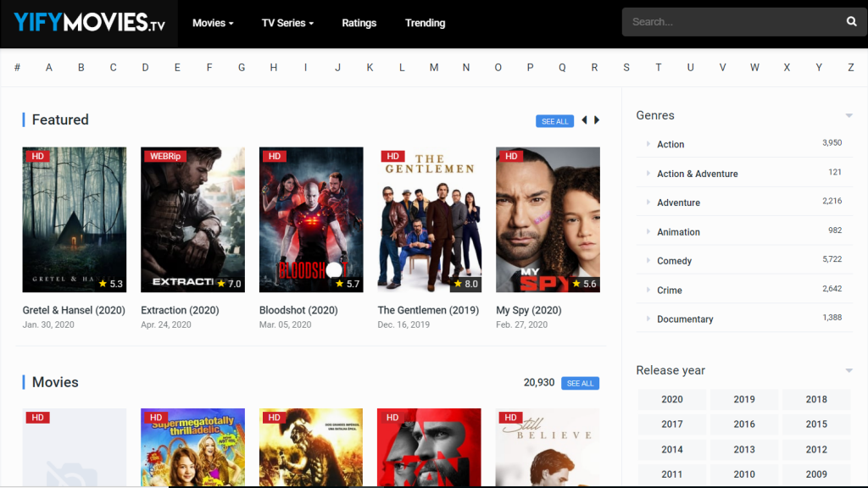
Task: Open the Still Believe movie poster
Action: coord(548,447)
